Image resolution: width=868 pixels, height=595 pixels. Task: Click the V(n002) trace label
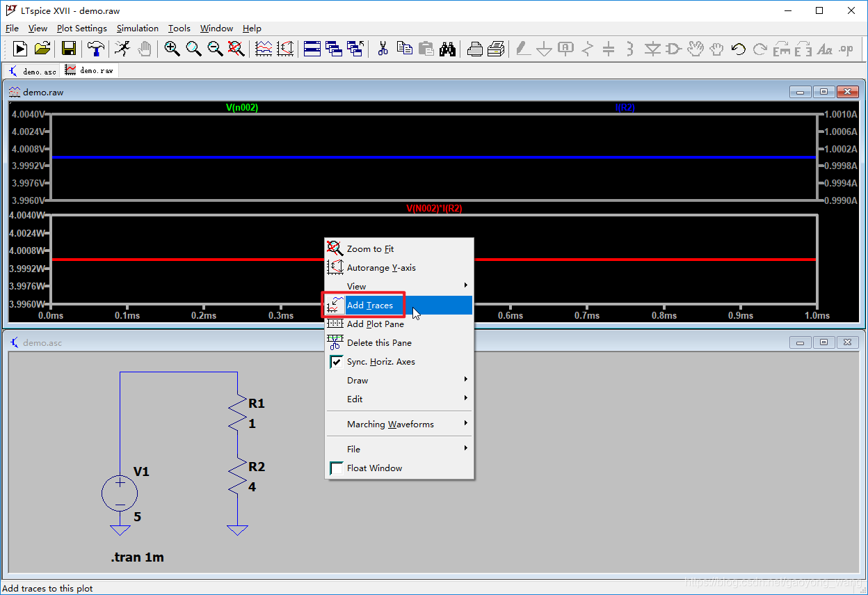coord(242,108)
